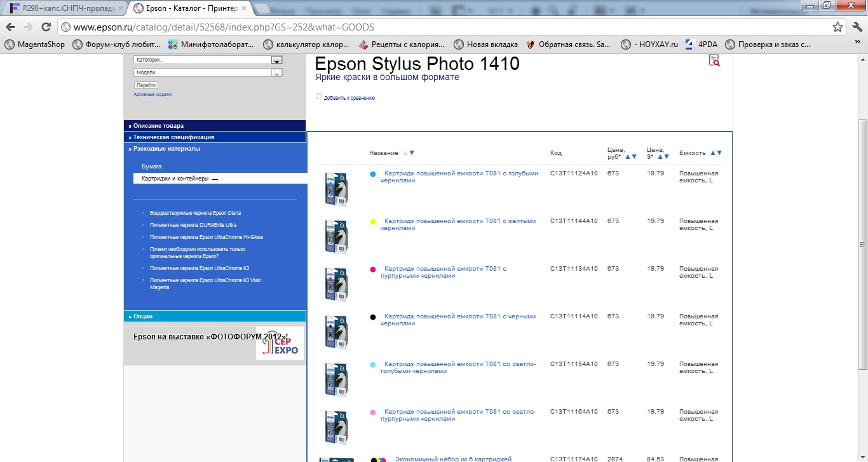This screenshot has height=462, width=868.
Task: Open the 4PDA bookmark
Action: point(701,44)
